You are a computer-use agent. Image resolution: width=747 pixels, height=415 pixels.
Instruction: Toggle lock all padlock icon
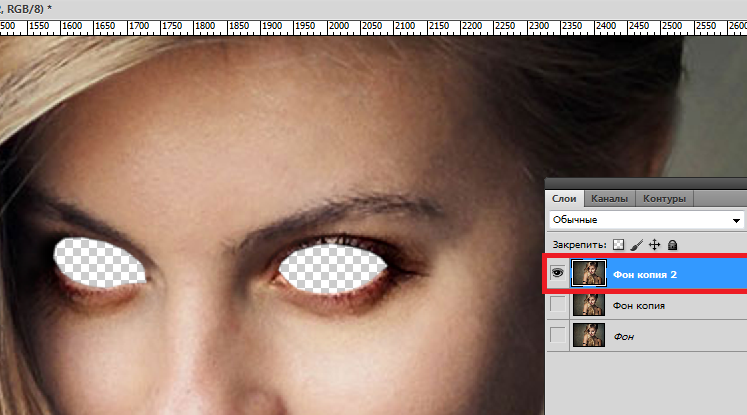[x=672, y=245]
